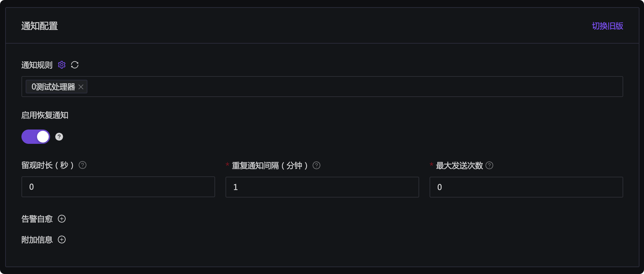This screenshot has height=274, width=644.
Task: Open help tooltip for 重复通知间隔（分钟）
Action: (x=316, y=165)
